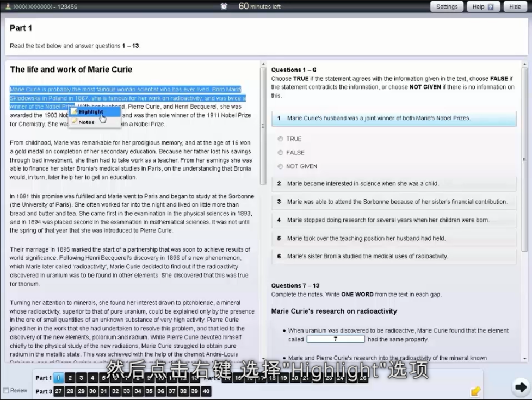This screenshot has width=532, height=400.
Task: Click heading 'Marie Curie's research on radioactivity'
Action: [x=334, y=311]
